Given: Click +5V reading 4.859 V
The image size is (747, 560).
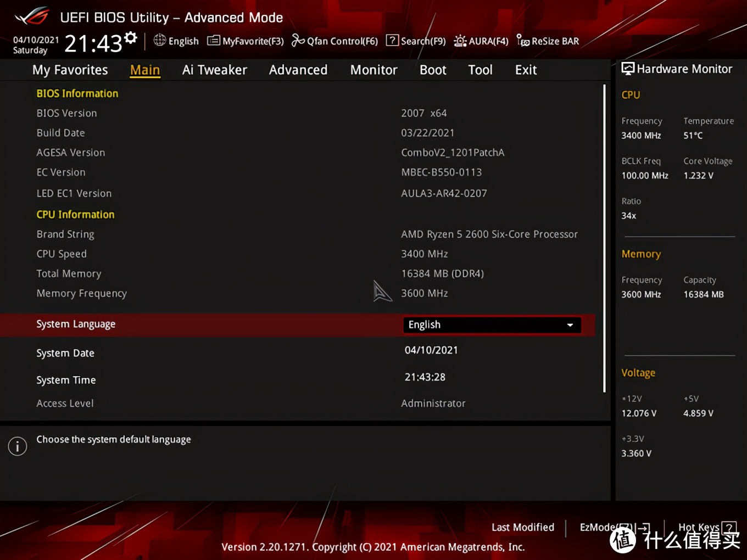Looking at the screenshot, I should coord(699,413).
